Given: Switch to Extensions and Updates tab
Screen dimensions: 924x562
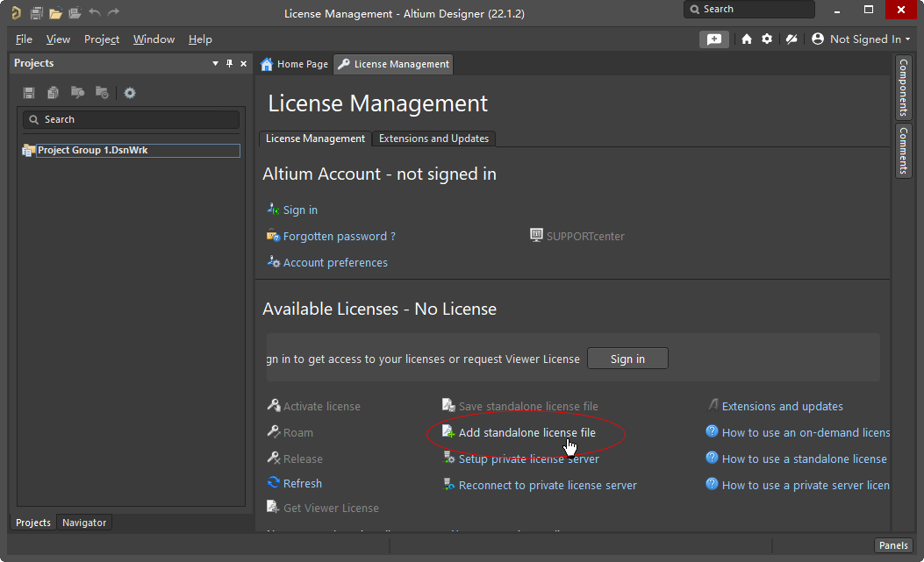Looking at the screenshot, I should tap(433, 138).
